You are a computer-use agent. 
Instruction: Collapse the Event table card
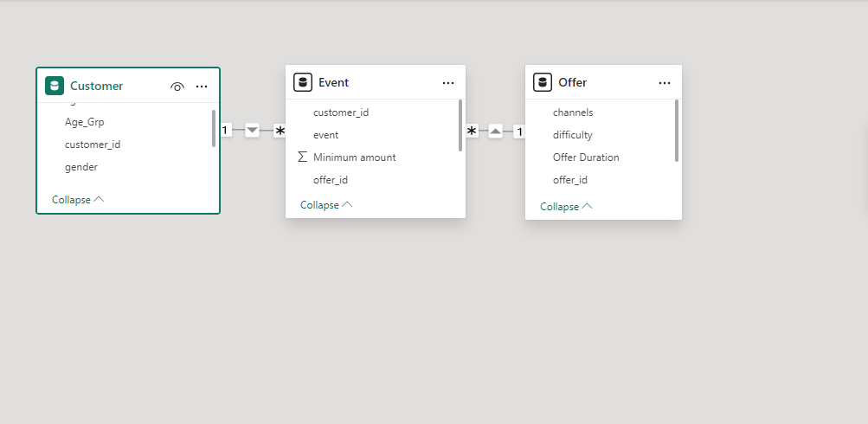326,205
